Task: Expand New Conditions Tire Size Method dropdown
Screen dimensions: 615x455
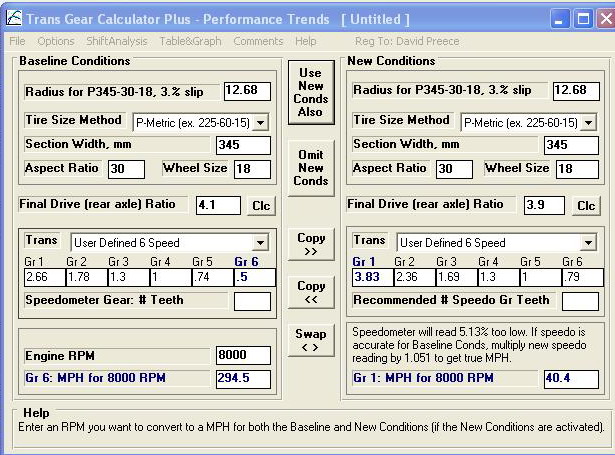Action: click(x=589, y=122)
